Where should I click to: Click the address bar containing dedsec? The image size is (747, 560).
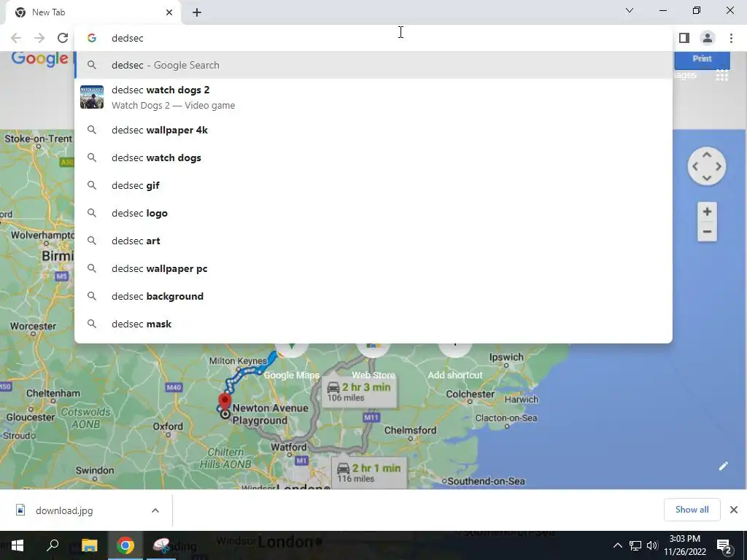[x=373, y=38]
